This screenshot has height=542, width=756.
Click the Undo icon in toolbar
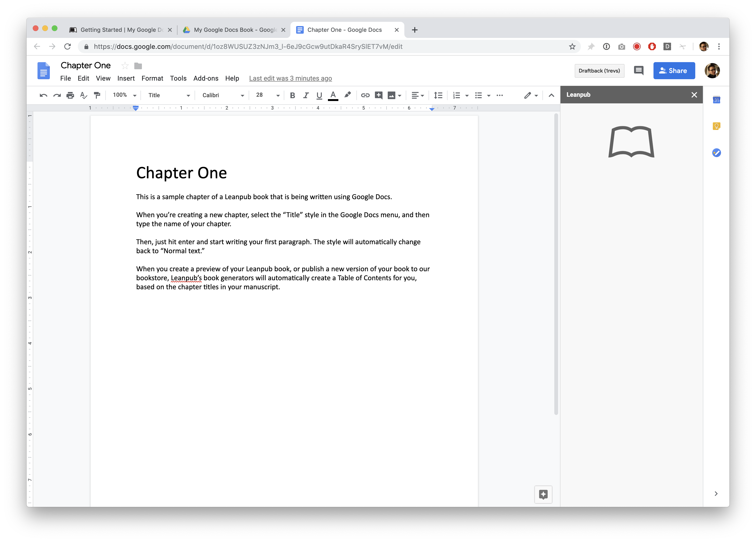tap(43, 95)
